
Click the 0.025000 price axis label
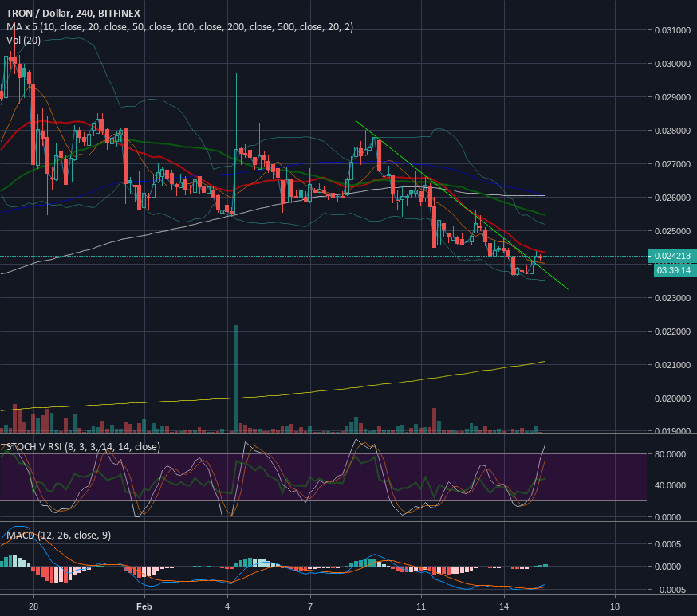coord(672,231)
